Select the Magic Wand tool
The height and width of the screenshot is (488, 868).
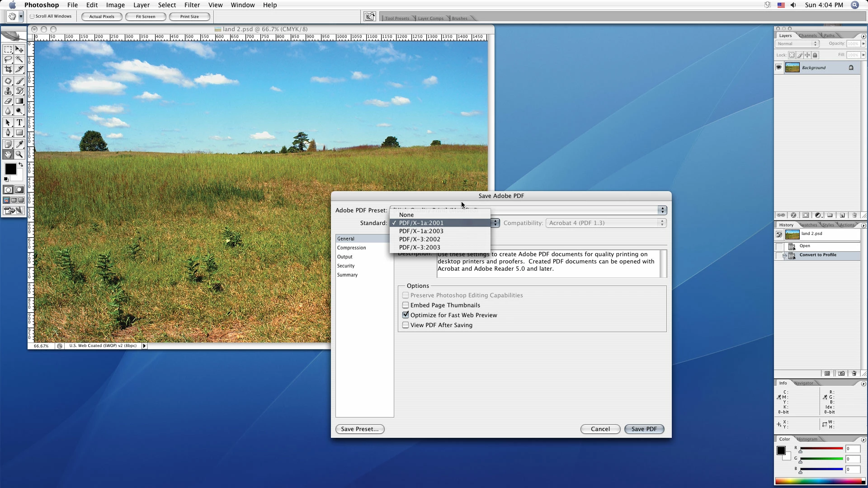[19, 59]
